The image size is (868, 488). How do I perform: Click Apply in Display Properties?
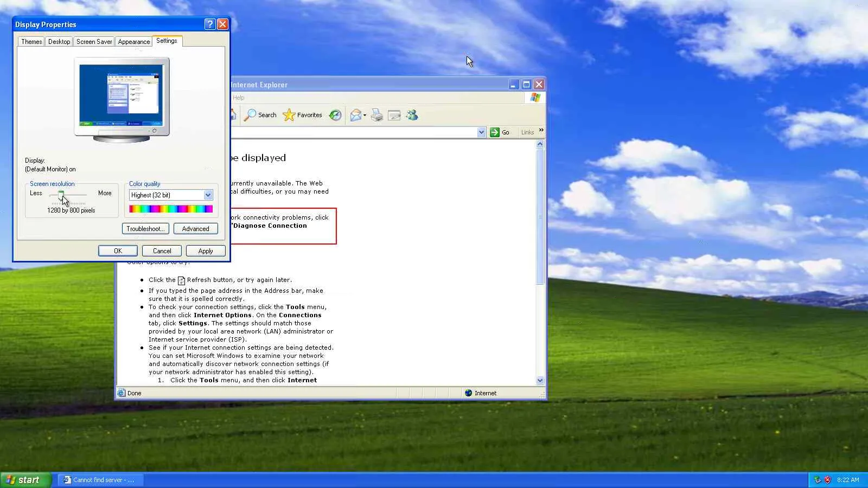(x=206, y=251)
